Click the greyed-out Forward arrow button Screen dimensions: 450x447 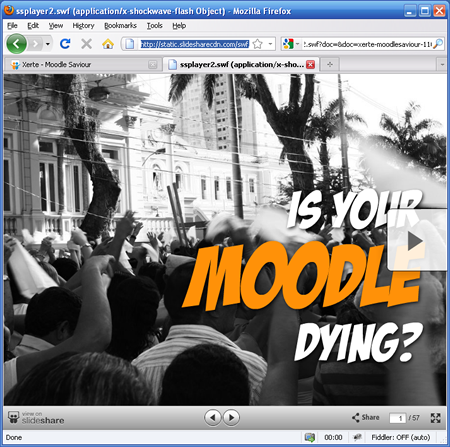click(x=36, y=44)
